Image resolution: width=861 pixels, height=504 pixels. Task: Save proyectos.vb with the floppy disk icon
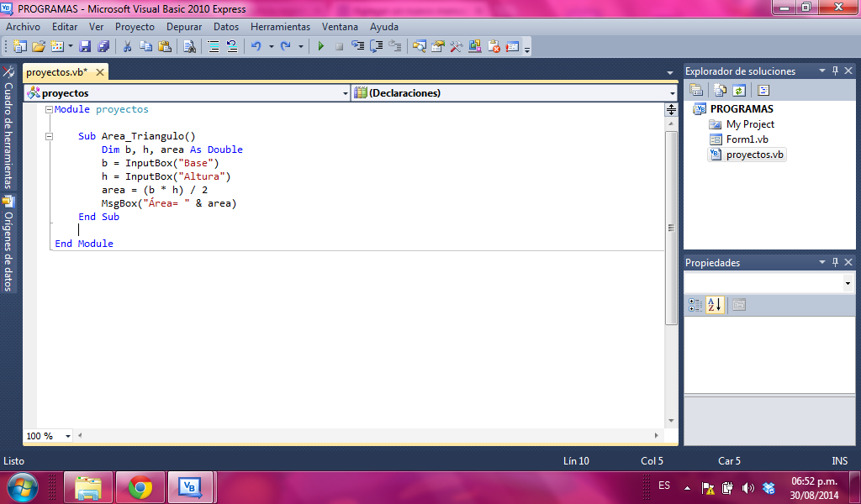85,46
